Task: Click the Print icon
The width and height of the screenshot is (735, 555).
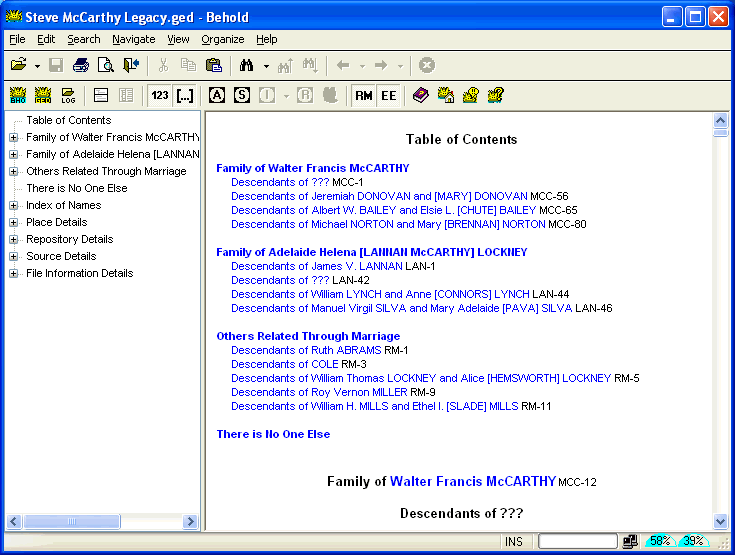Action: click(x=81, y=65)
